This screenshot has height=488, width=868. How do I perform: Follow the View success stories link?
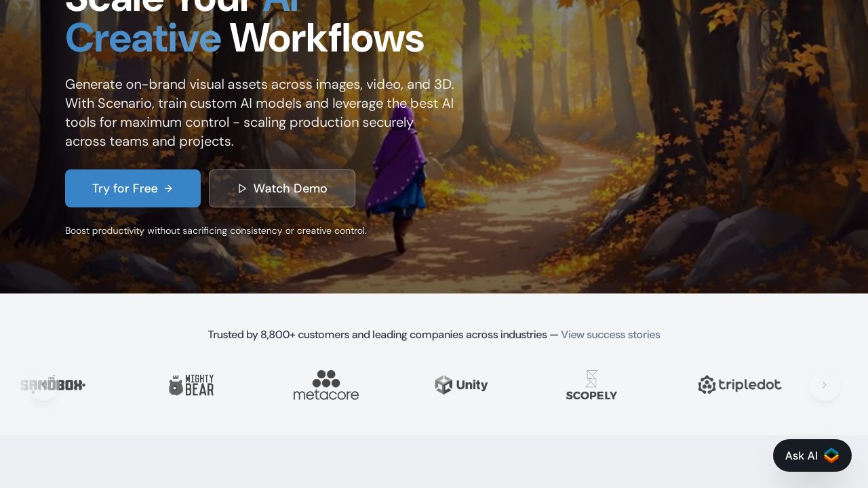point(610,335)
